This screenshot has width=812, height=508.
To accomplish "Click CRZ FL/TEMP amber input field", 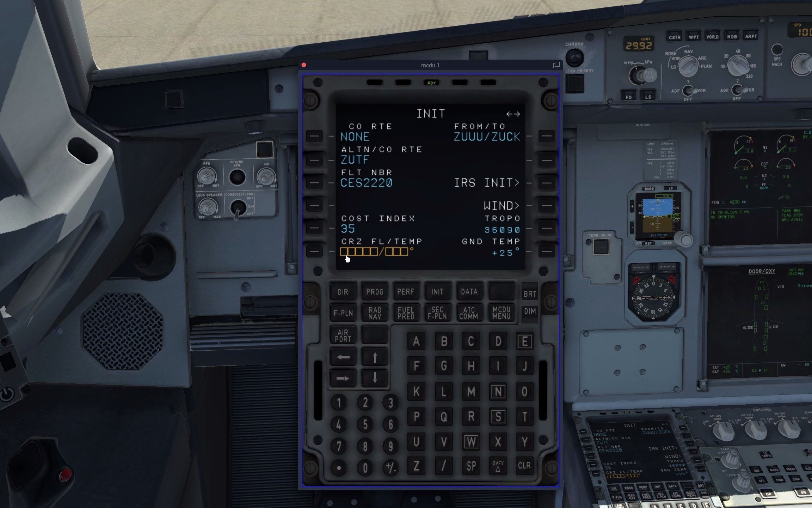I will [374, 252].
